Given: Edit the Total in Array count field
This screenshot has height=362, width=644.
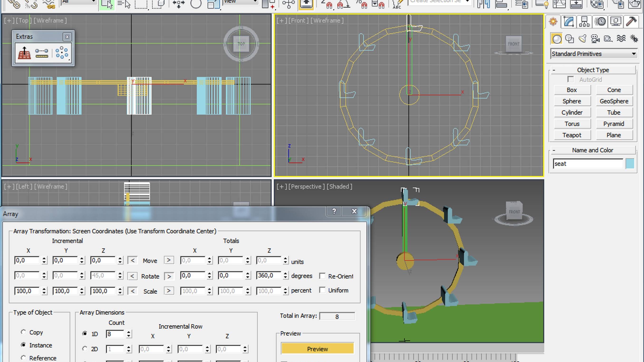Looking at the screenshot, I should [337, 316].
